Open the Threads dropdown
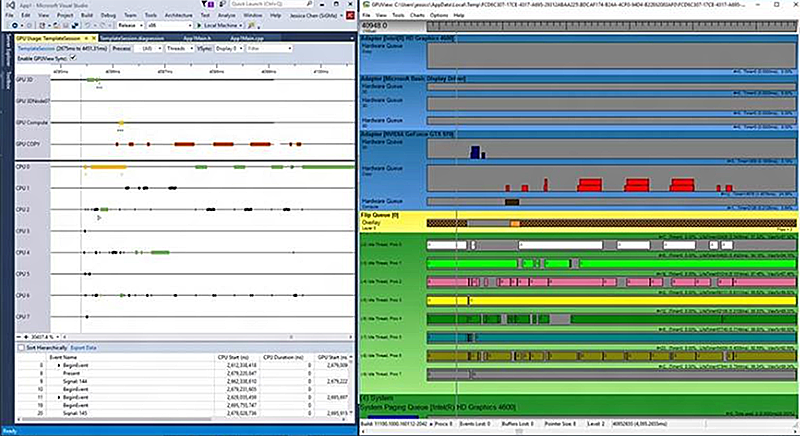 [x=179, y=47]
